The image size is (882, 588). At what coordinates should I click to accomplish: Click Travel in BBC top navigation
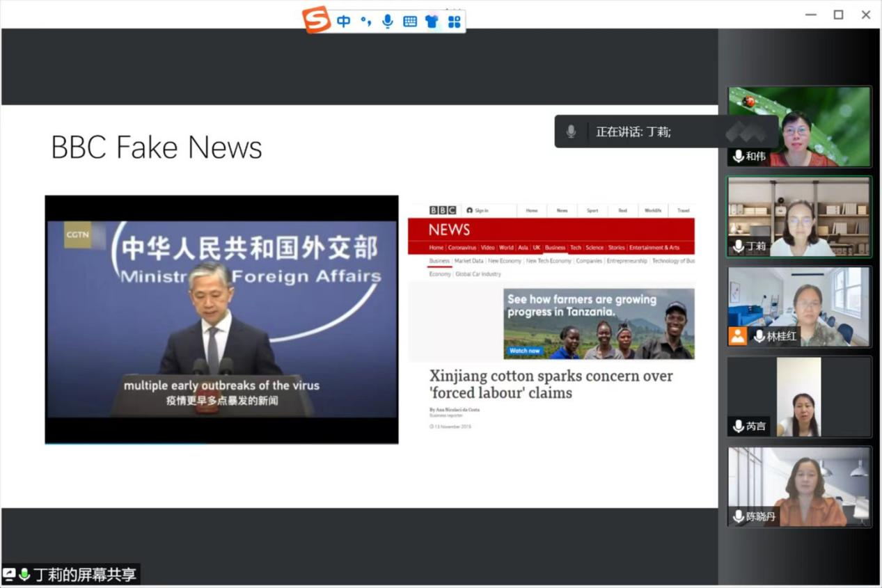[684, 210]
